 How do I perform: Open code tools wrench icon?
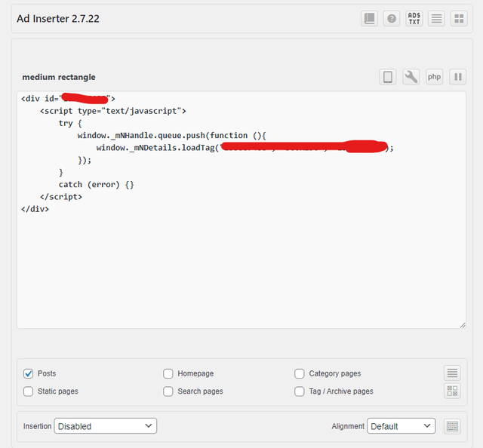tap(411, 77)
